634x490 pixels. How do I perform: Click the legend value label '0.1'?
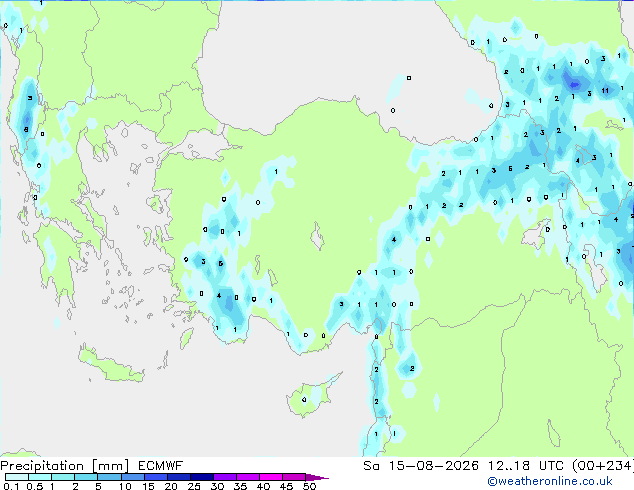coord(11,486)
